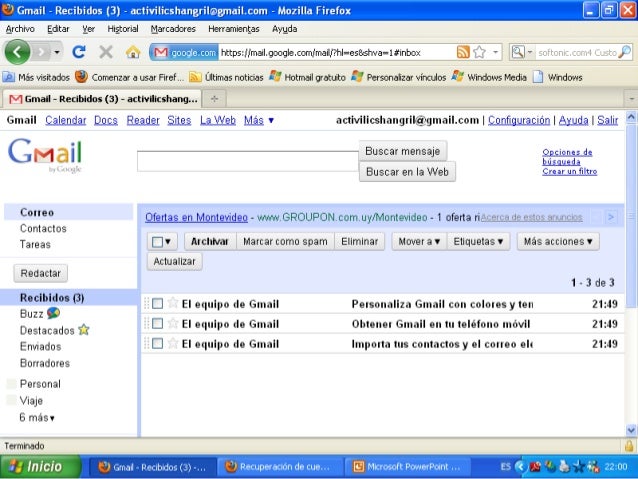Open the Editar menu

(x=58, y=29)
